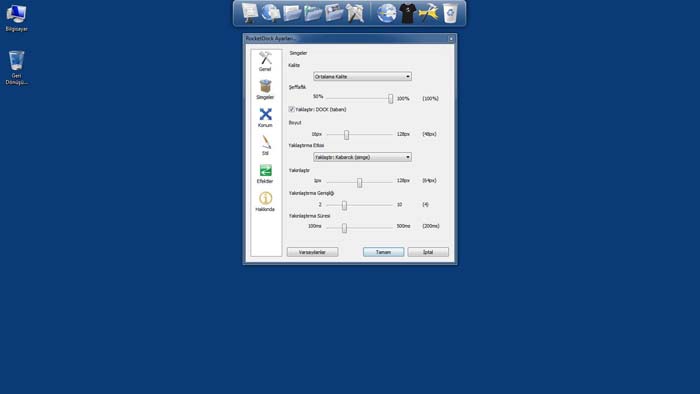Click the Boyut size slider handle

coord(346,134)
